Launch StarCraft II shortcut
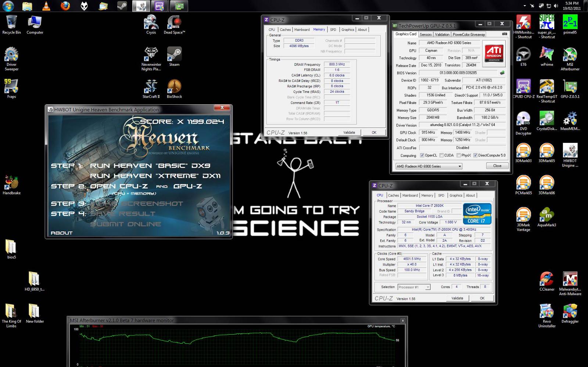This screenshot has width=588, height=367. 151,89
